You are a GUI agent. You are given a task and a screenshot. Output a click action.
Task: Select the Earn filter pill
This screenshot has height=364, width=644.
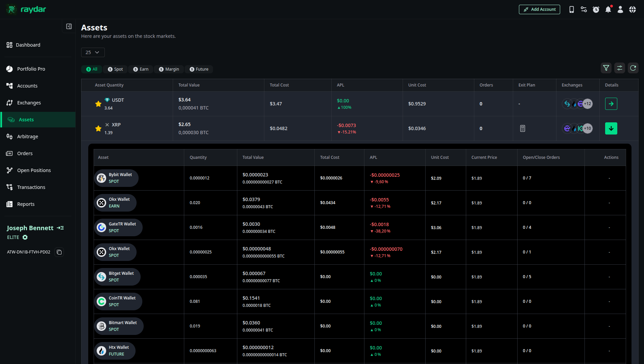point(141,69)
